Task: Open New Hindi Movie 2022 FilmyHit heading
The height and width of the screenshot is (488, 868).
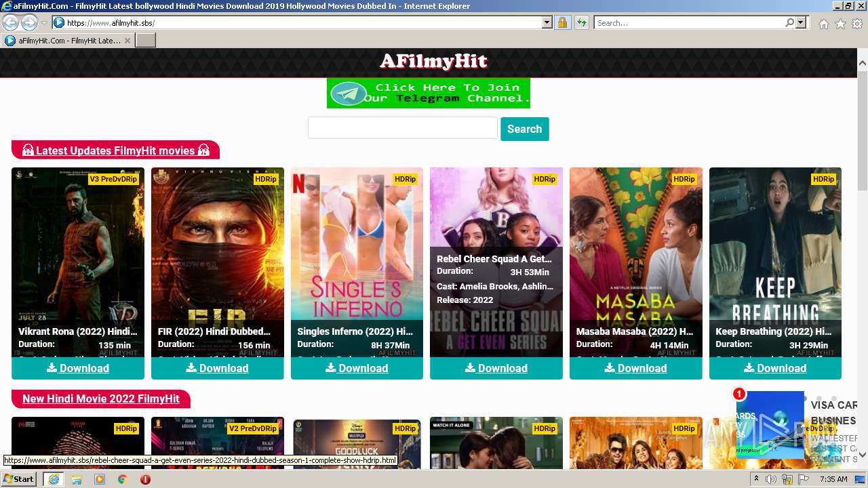Action: click(x=101, y=399)
